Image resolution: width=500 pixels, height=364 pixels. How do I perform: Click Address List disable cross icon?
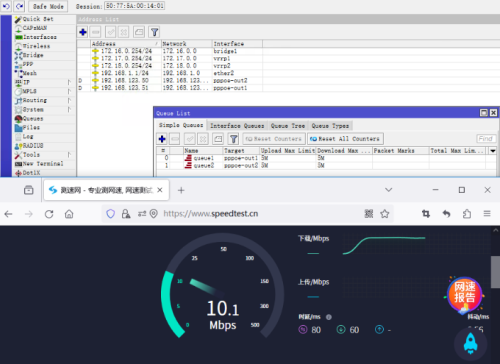(123, 32)
